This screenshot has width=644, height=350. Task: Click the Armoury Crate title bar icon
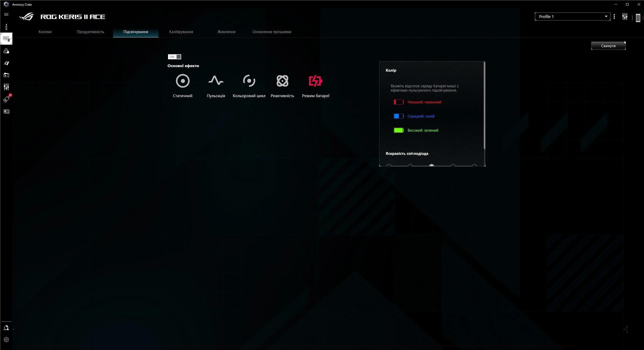click(6, 4)
